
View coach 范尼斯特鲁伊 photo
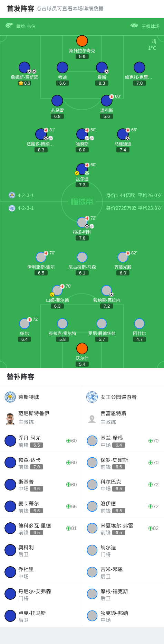point(10,419)
